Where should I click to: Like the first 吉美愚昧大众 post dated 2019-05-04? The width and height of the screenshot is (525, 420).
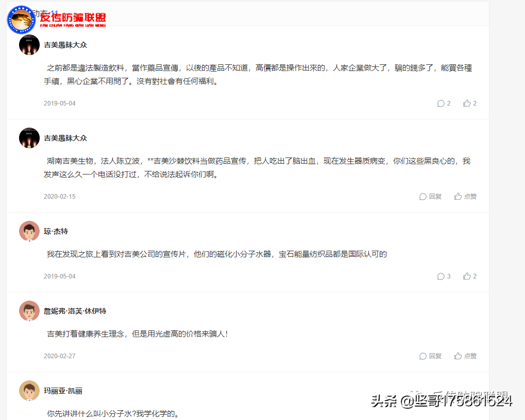[x=470, y=103]
